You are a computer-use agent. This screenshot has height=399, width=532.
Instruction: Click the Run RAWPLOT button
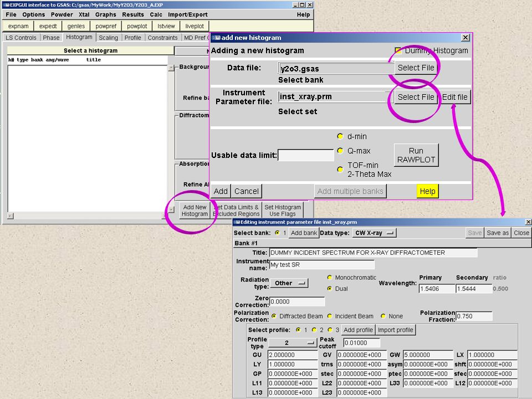click(x=416, y=155)
